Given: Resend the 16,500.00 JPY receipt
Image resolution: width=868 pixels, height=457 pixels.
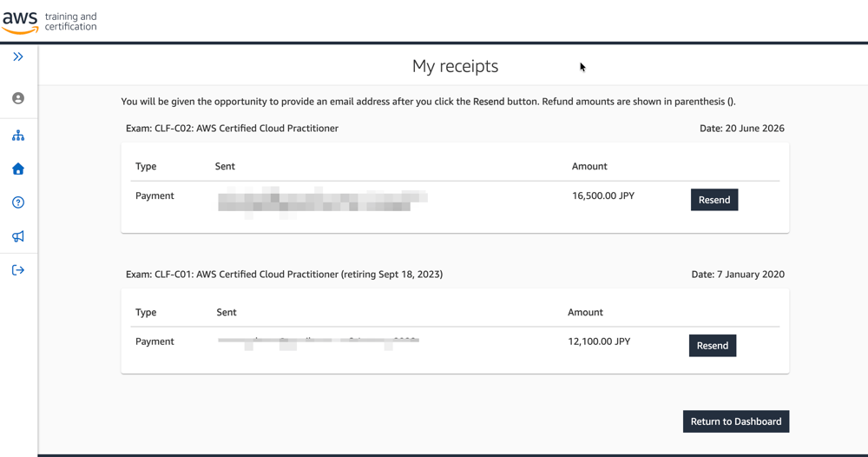Looking at the screenshot, I should (x=714, y=200).
